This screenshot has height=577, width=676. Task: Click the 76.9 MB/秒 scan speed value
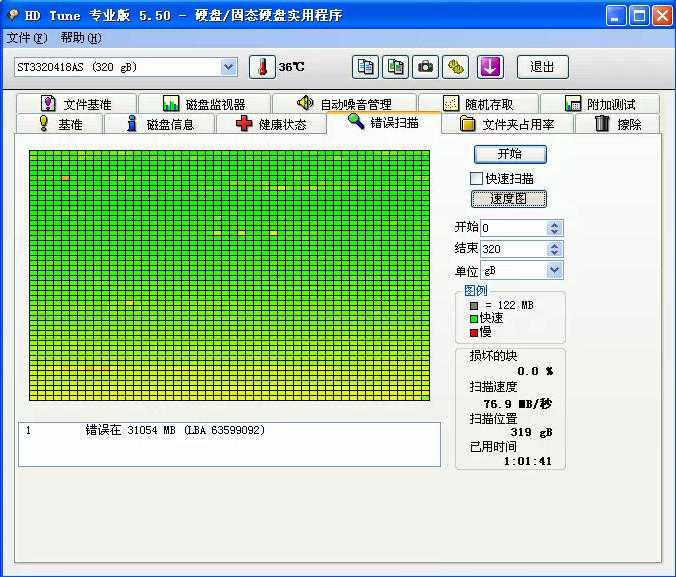click(517, 404)
